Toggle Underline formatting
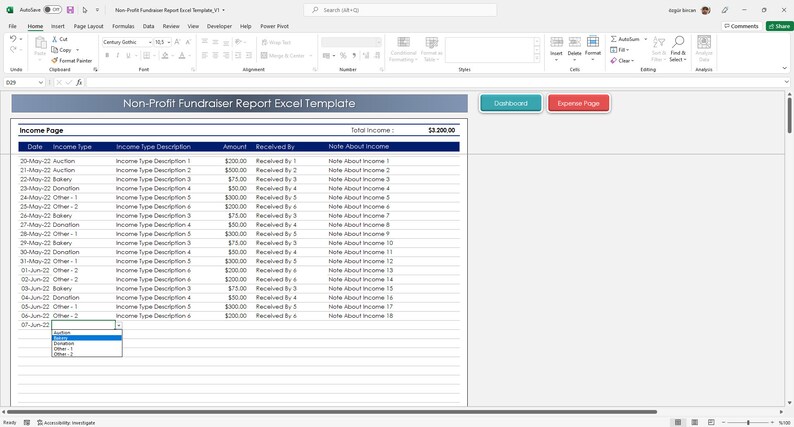The height and width of the screenshot is (427, 794). click(x=128, y=55)
